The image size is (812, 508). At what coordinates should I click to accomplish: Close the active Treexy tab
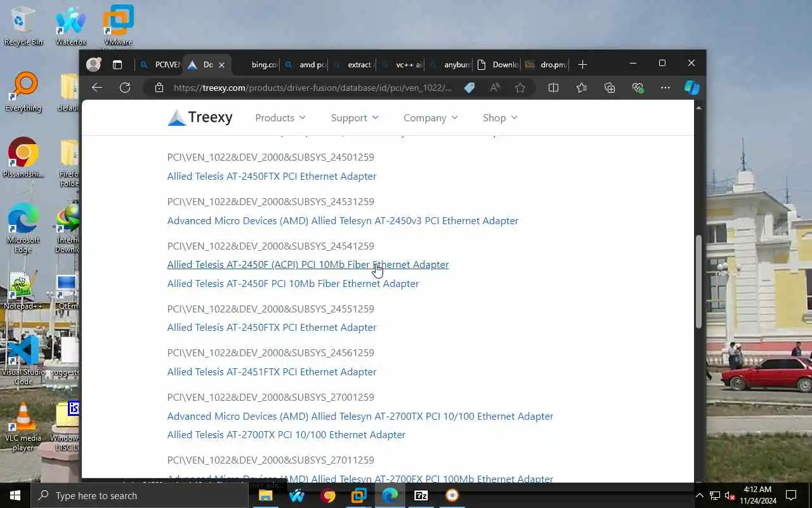click(221, 65)
